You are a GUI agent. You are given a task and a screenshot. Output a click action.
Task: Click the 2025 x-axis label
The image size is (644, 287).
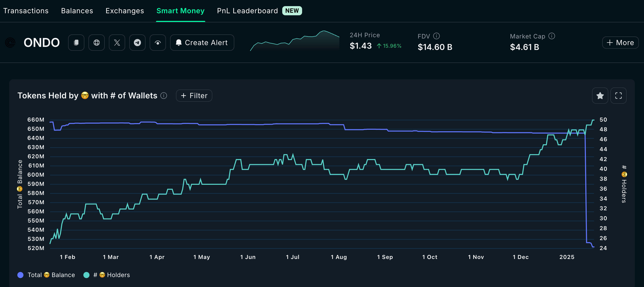[x=567, y=257]
